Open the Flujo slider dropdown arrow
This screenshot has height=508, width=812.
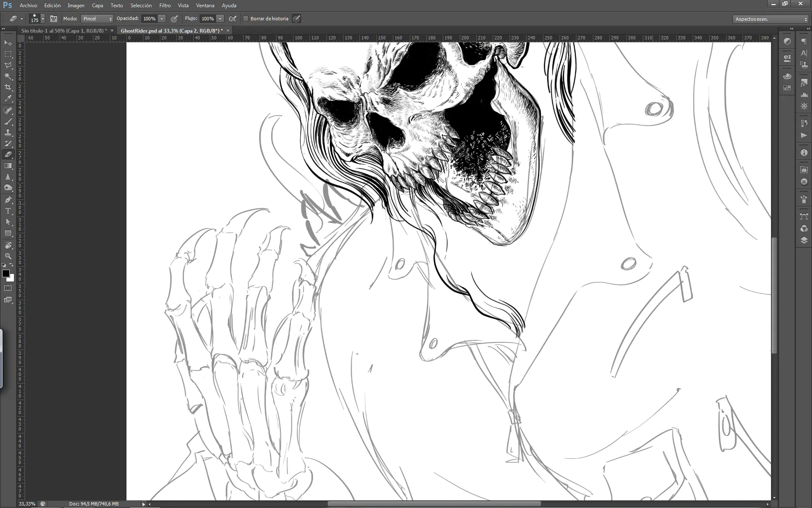coord(220,19)
